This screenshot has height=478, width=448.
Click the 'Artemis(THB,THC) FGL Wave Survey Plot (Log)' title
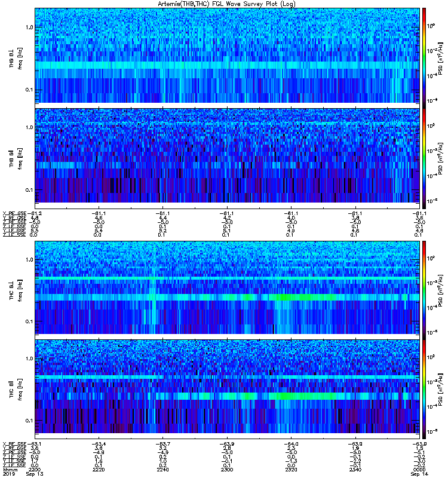tap(226, 4)
